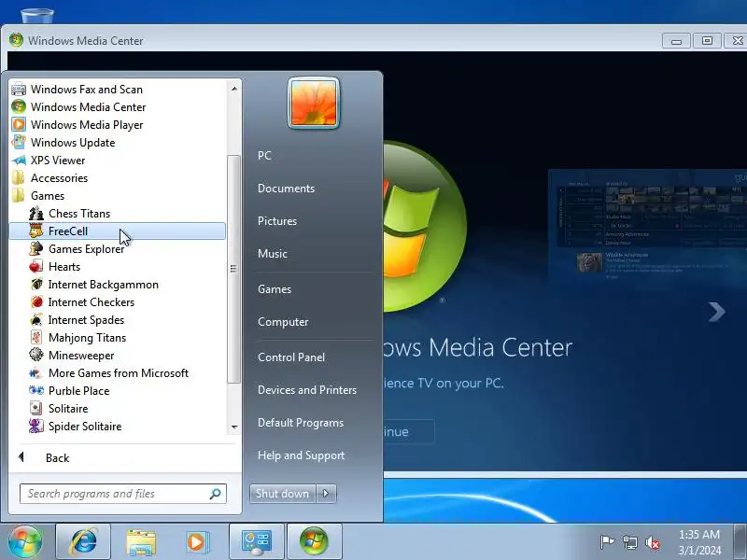Click the programs list scrollbar thumb
The height and width of the screenshot is (560, 747).
234,269
